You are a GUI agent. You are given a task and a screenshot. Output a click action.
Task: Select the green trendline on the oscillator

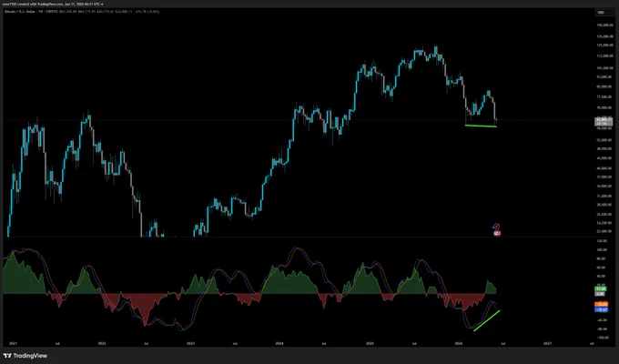tap(487, 320)
